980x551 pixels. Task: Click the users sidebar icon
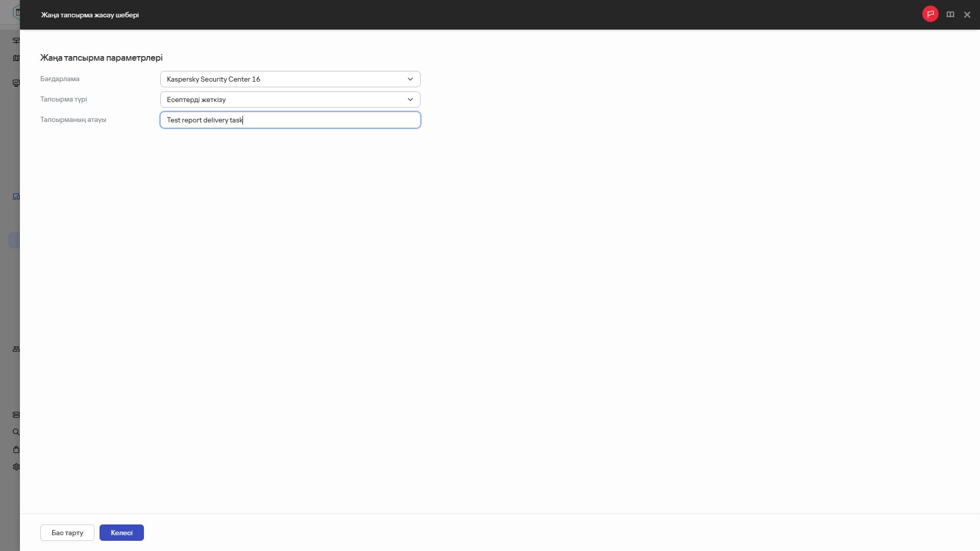pyautogui.click(x=16, y=349)
